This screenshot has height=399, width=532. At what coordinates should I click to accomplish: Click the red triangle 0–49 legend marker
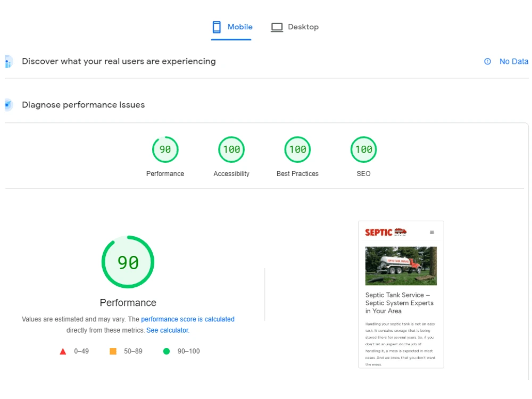click(63, 351)
